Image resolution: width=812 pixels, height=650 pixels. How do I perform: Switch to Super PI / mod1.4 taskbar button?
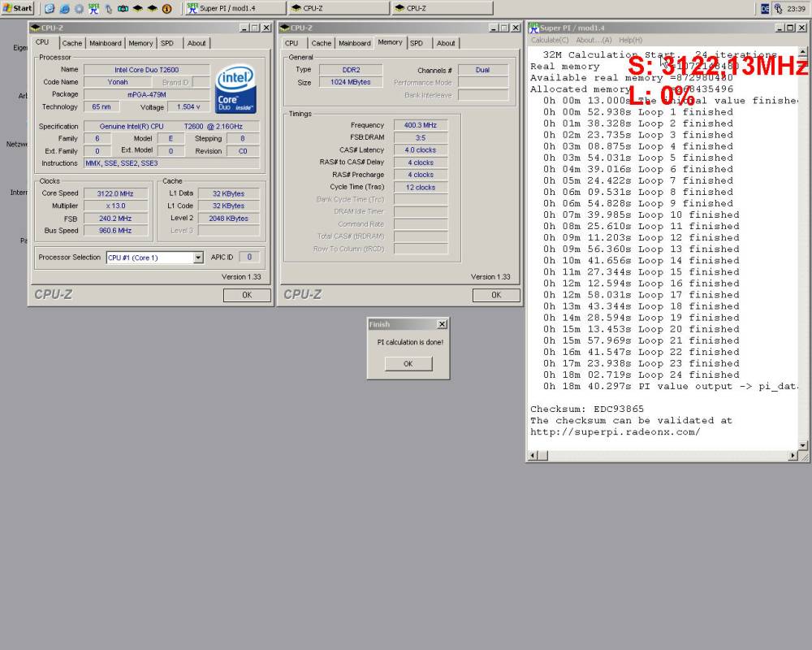coord(235,8)
